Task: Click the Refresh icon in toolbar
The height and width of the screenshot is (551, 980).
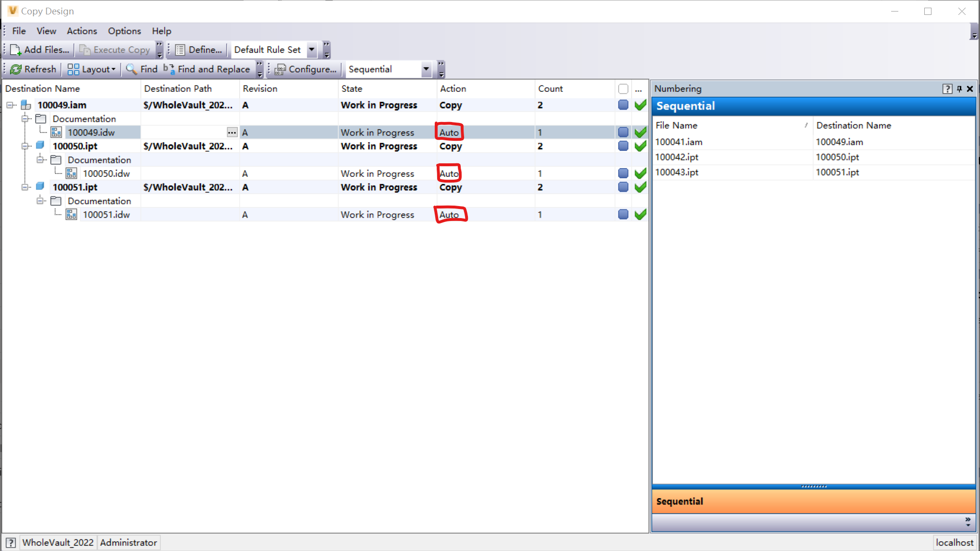Action: 16,69
